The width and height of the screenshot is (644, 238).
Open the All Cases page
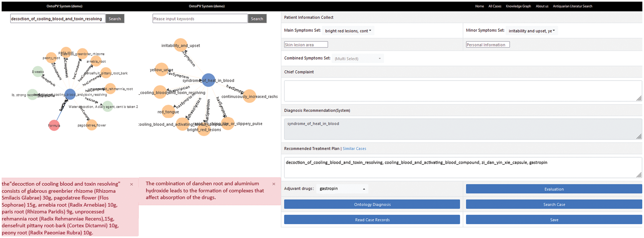pos(495,6)
